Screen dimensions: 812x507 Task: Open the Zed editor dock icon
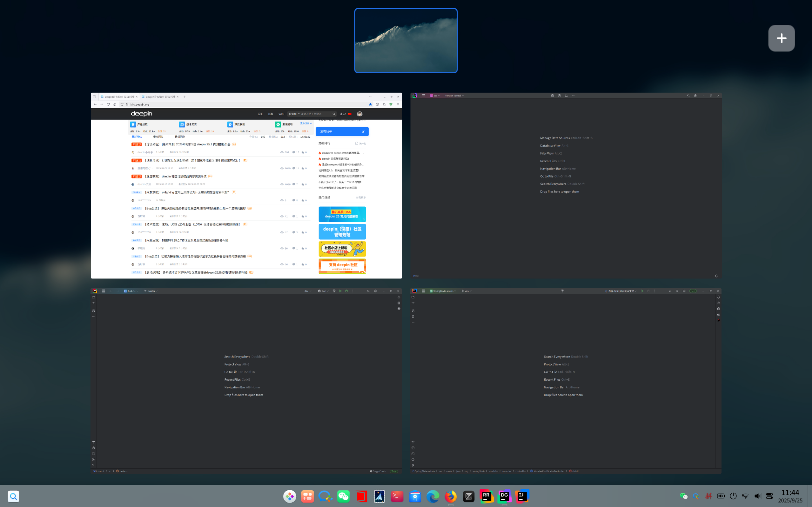468,496
